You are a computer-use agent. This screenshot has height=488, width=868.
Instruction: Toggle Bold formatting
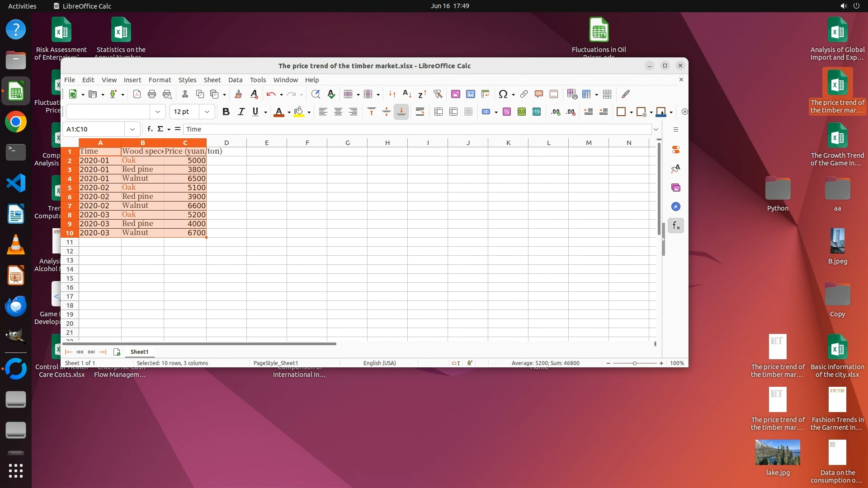point(226,112)
